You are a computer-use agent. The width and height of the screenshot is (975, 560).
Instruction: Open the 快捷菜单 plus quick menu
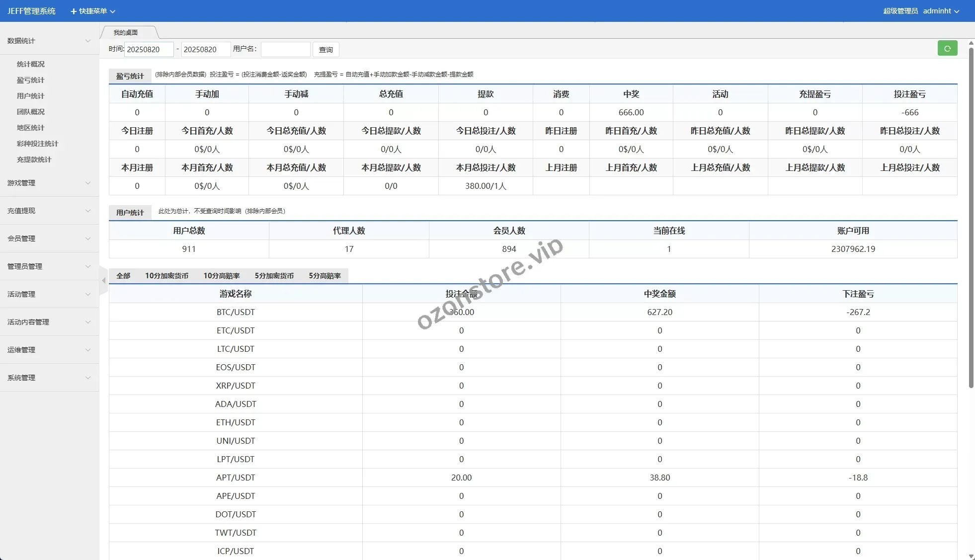pyautogui.click(x=92, y=11)
